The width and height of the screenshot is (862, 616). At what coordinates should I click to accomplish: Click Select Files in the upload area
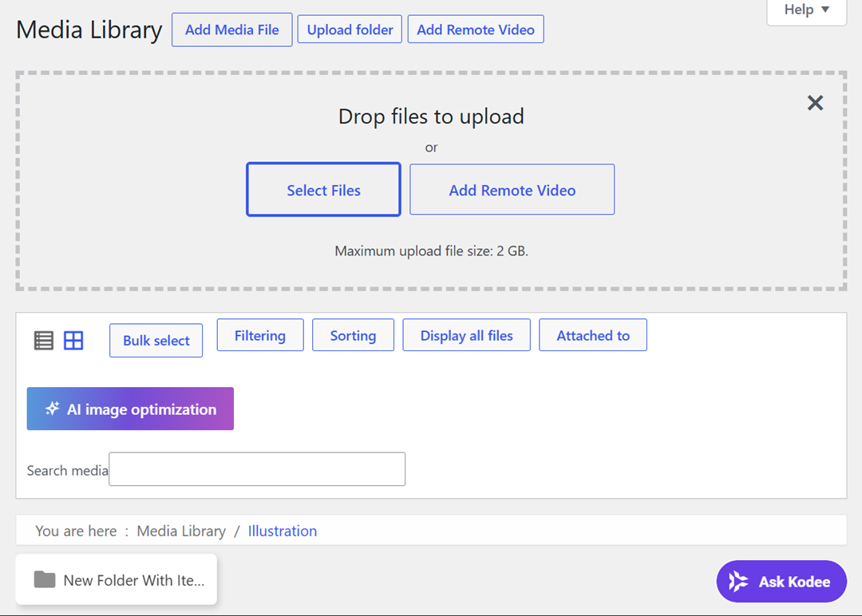[x=323, y=190]
